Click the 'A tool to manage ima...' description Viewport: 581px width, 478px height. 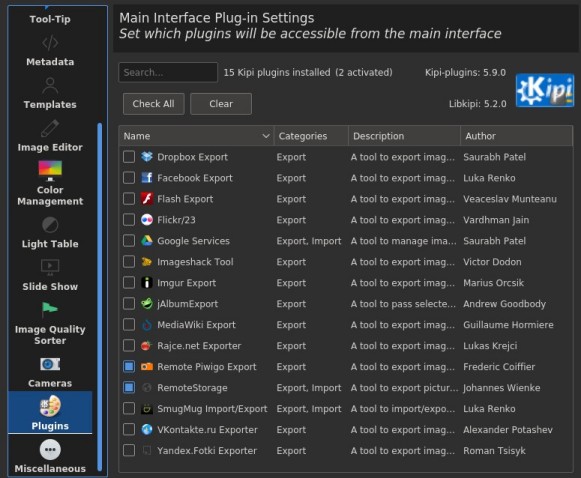click(x=404, y=241)
